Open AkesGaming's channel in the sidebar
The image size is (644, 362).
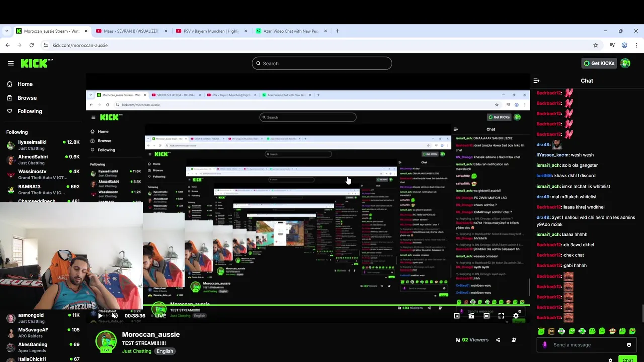(43, 347)
